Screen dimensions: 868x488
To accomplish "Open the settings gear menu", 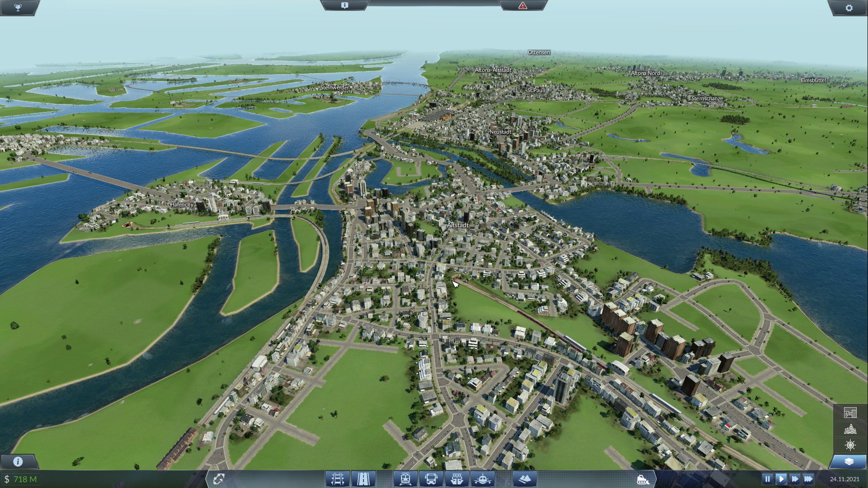I will [849, 8].
